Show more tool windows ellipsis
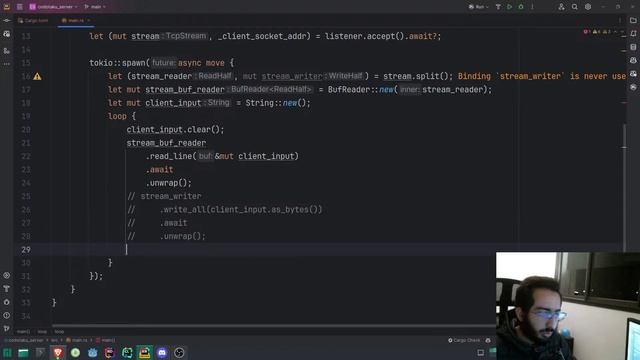Image resolution: width=640 pixels, height=360 pixels. [x=7, y=64]
